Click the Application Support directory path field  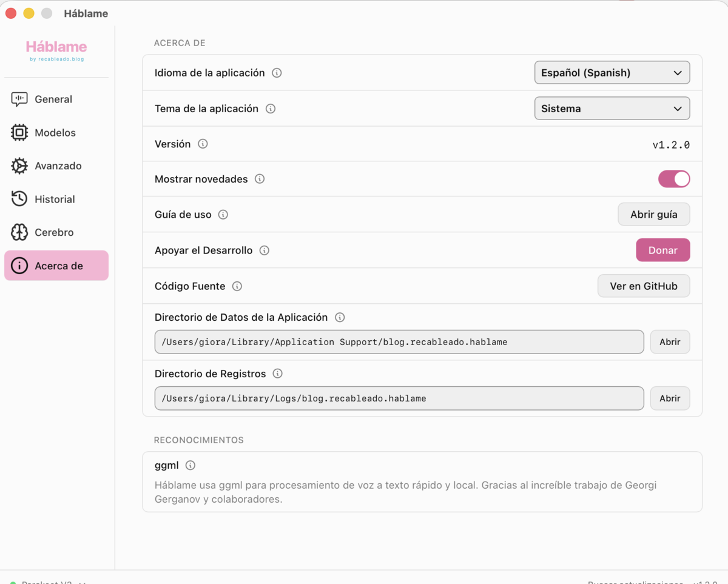pyautogui.click(x=399, y=342)
